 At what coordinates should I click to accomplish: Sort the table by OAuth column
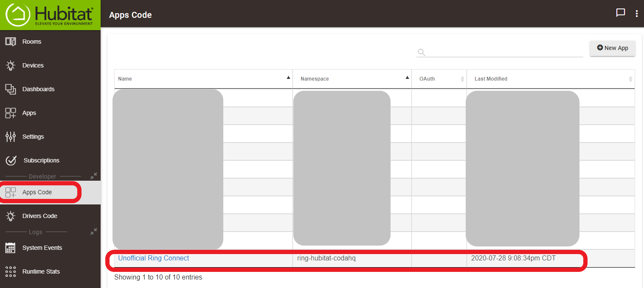[439, 79]
